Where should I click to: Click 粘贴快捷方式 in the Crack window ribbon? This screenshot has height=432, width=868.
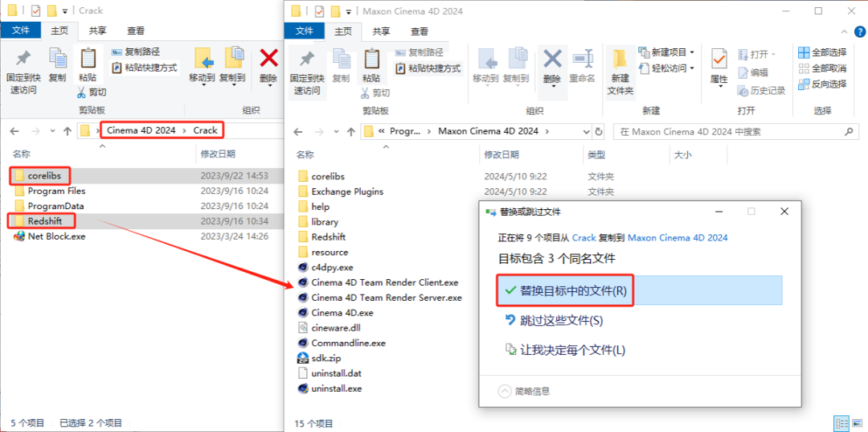[x=145, y=68]
